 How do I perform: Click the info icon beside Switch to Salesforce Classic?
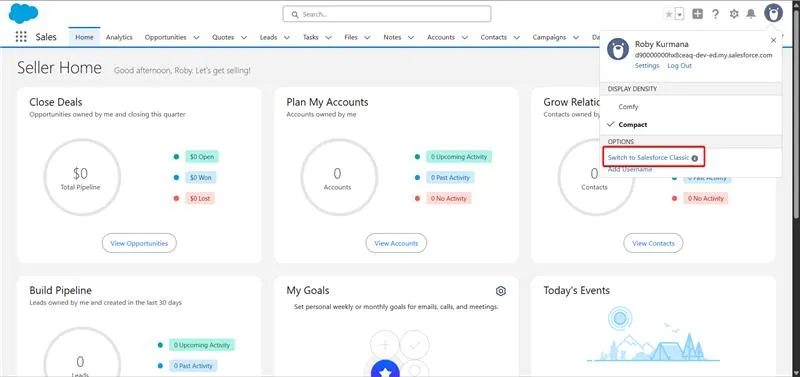694,159
